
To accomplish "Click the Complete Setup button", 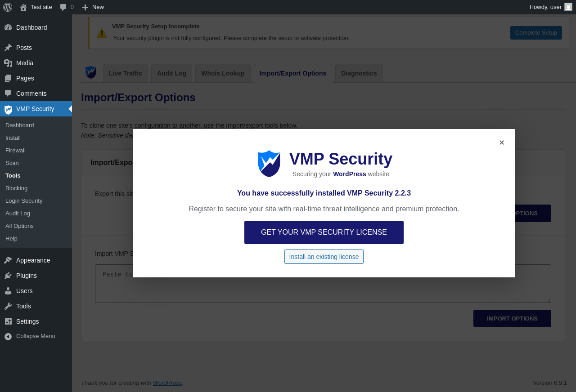I will [536, 33].
